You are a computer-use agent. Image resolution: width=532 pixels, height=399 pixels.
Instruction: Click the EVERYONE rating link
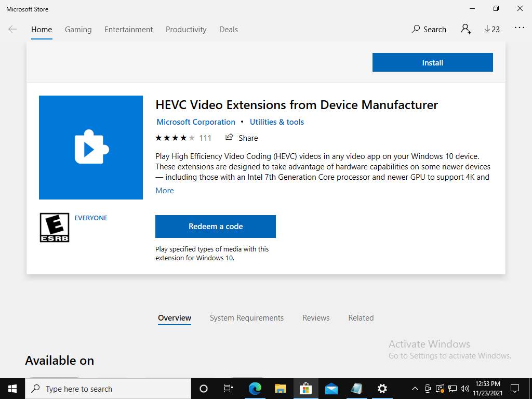click(91, 218)
